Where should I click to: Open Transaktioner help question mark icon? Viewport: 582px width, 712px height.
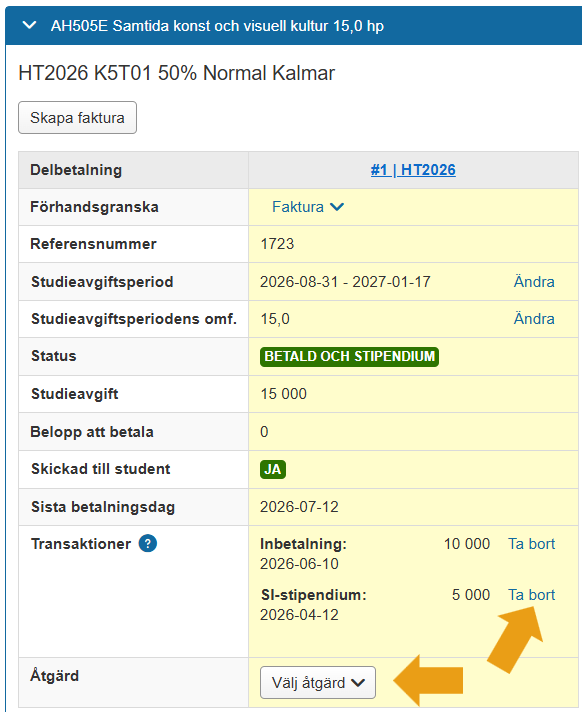pos(148,544)
